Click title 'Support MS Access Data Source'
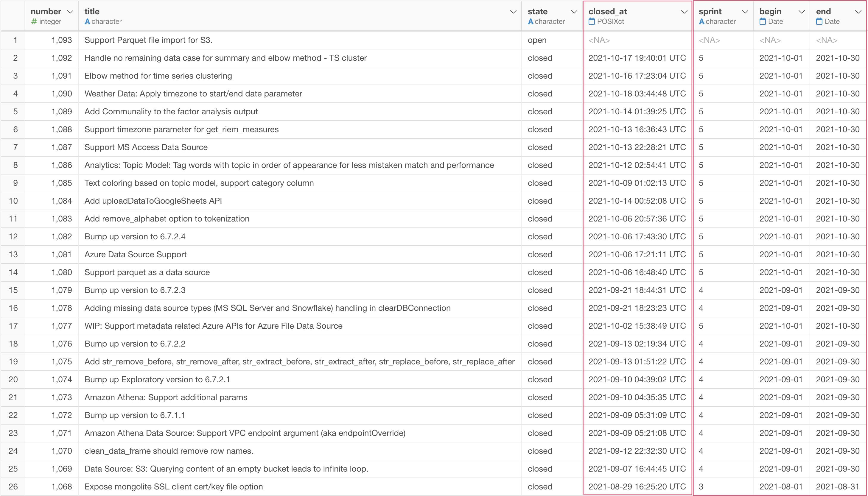The image size is (868, 496). (146, 147)
